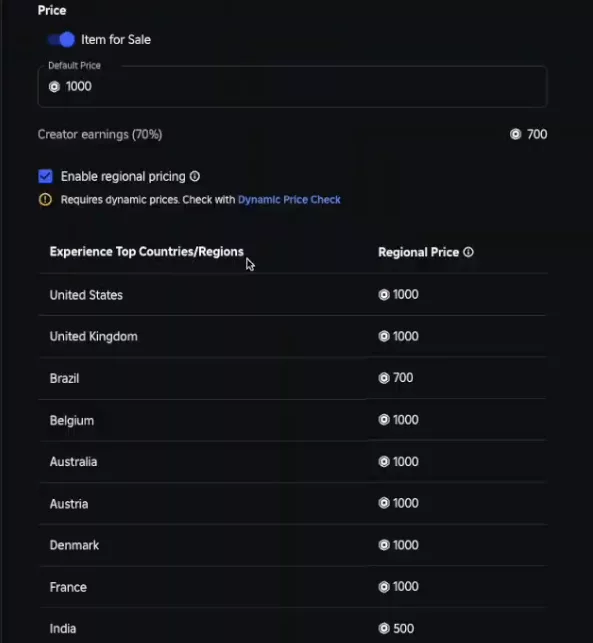
Task: Click the Robux icon beside creator earnings 700
Action: point(515,134)
